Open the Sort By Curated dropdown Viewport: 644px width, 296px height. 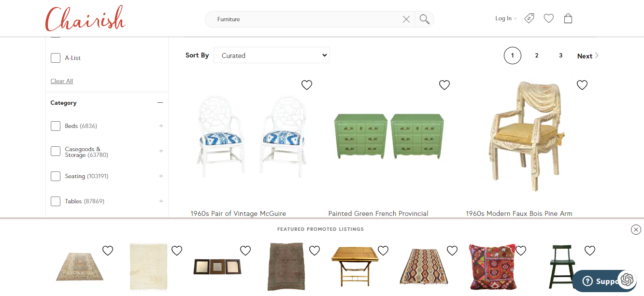(x=272, y=55)
